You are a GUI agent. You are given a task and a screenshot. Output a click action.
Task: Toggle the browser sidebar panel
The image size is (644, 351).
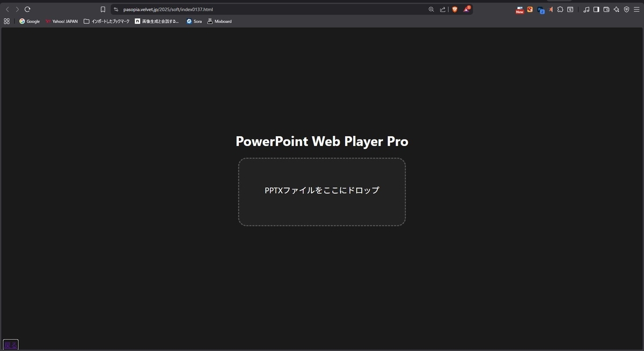tap(596, 9)
